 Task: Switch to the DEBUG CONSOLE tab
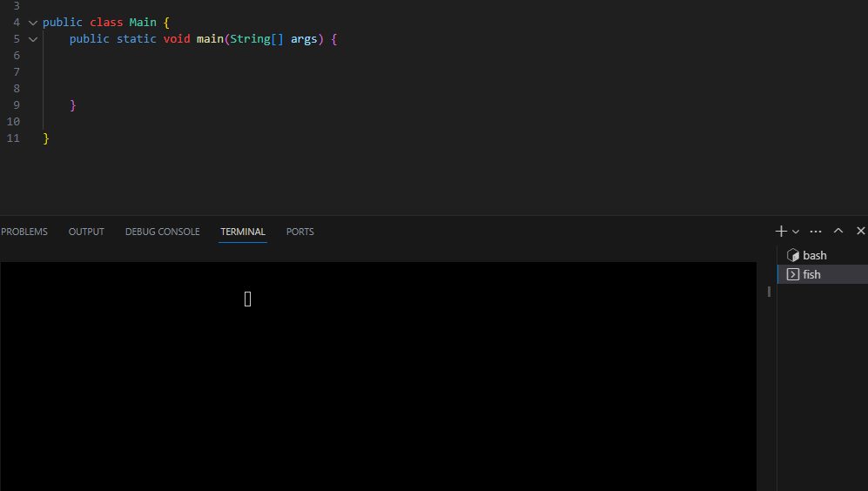coord(162,232)
